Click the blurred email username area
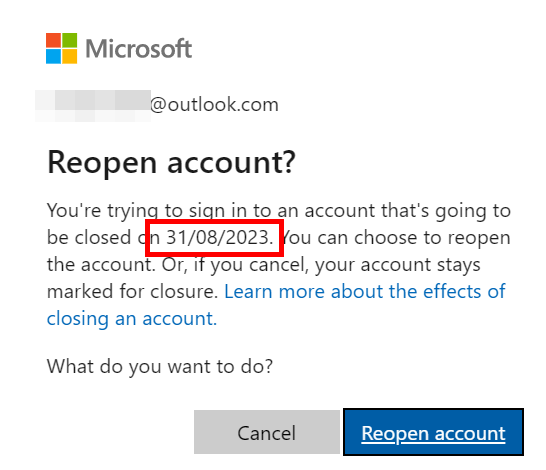This screenshot has height=470, width=546. point(93,106)
